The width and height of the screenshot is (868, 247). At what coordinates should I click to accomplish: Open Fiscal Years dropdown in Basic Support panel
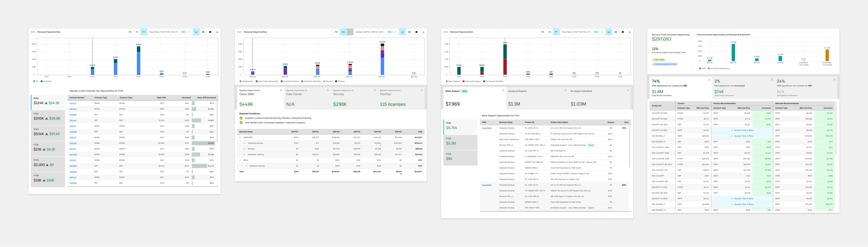pyautogui.click(x=582, y=32)
